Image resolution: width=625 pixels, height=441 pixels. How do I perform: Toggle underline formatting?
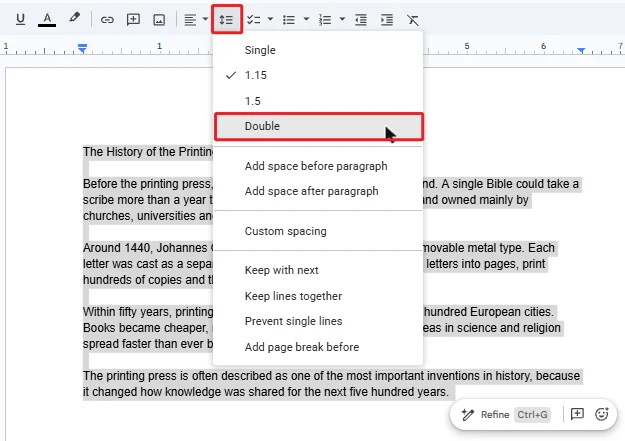[x=20, y=20]
